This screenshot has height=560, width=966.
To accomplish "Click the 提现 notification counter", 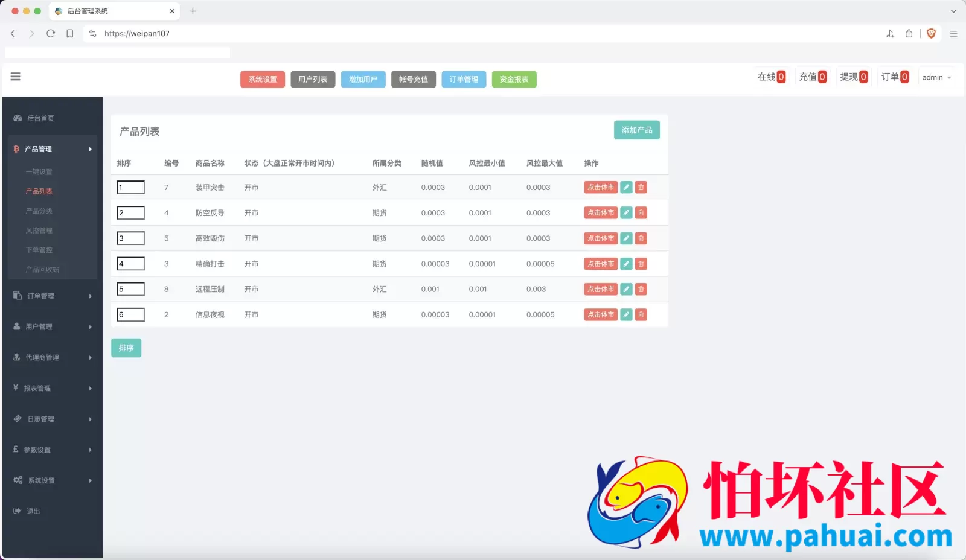I will [854, 77].
